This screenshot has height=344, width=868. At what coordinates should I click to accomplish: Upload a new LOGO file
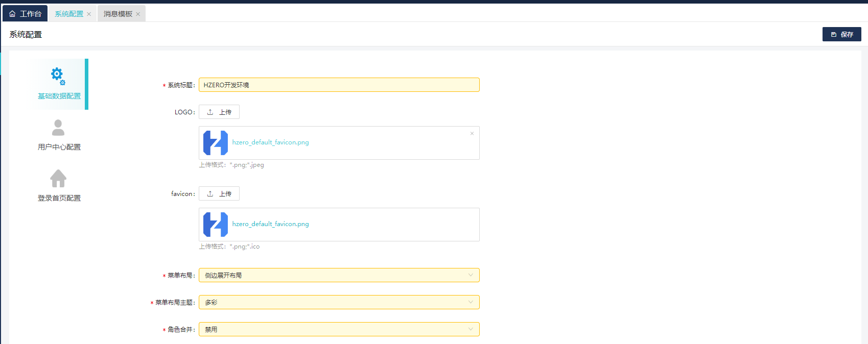[219, 112]
